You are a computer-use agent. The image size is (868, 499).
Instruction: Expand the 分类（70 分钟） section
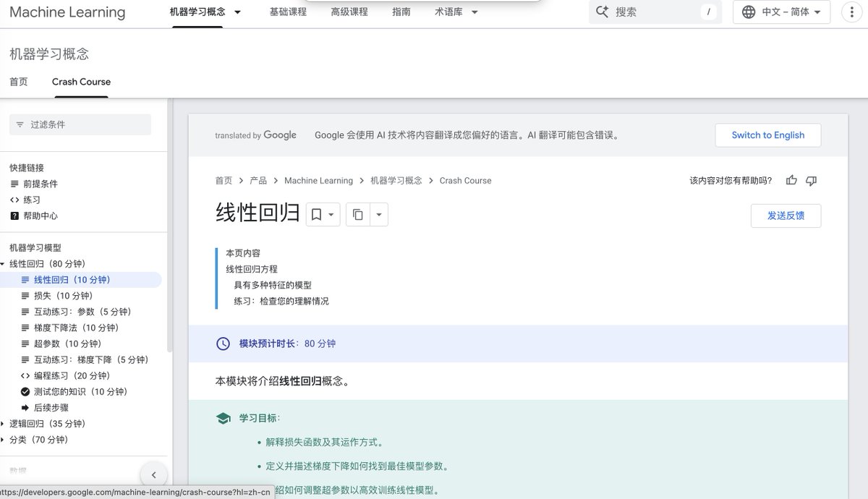tap(4, 440)
